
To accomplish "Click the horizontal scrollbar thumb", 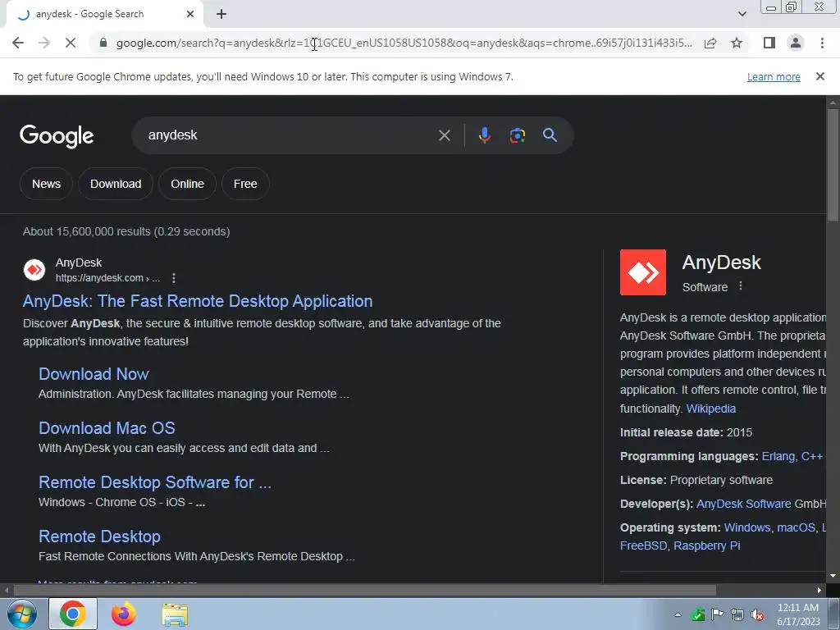I will 364,591.
